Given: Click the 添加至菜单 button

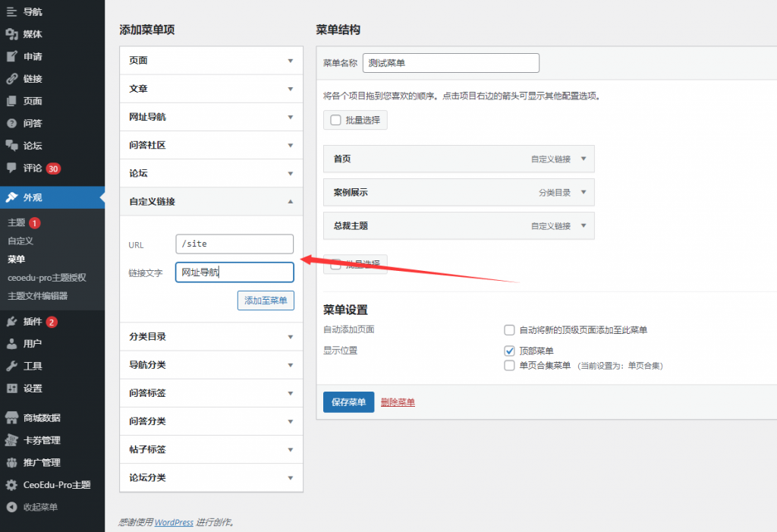Looking at the screenshot, I should pos(266,301).
